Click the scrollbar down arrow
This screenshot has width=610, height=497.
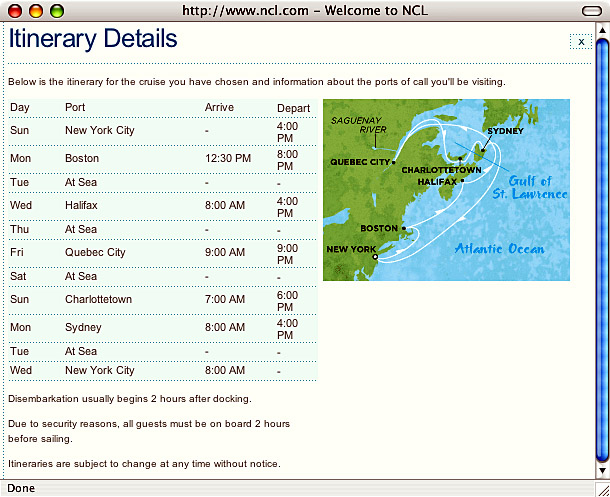[601, 471]
